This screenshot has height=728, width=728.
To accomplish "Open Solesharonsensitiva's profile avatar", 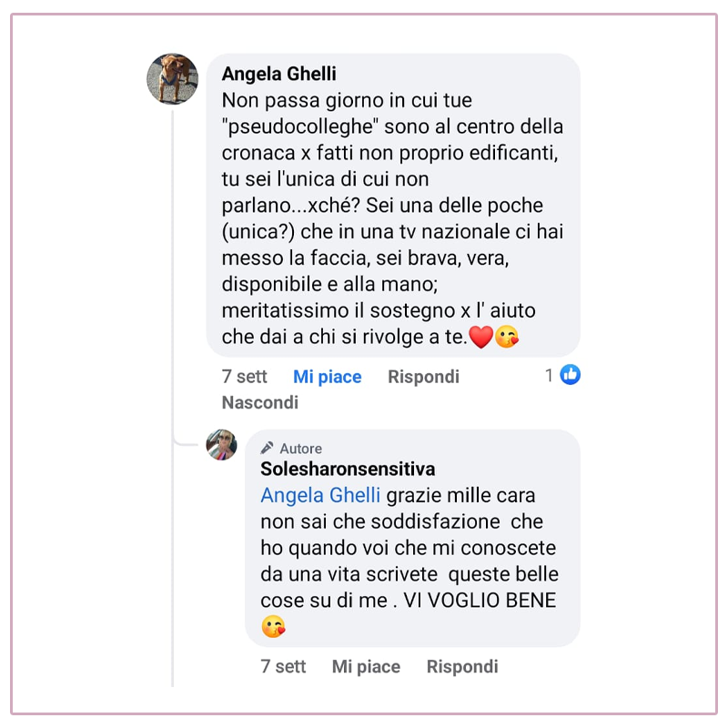I will (x=221, y=445).
